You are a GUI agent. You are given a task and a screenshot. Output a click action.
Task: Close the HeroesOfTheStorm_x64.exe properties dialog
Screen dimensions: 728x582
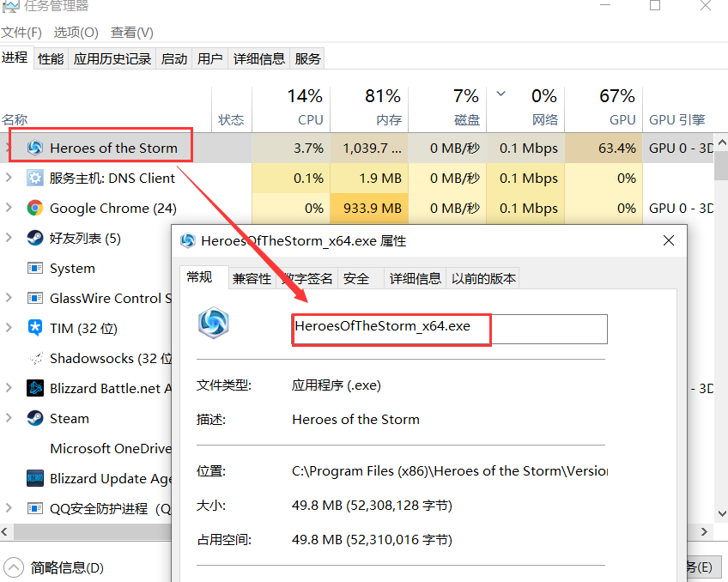[669, 240]
